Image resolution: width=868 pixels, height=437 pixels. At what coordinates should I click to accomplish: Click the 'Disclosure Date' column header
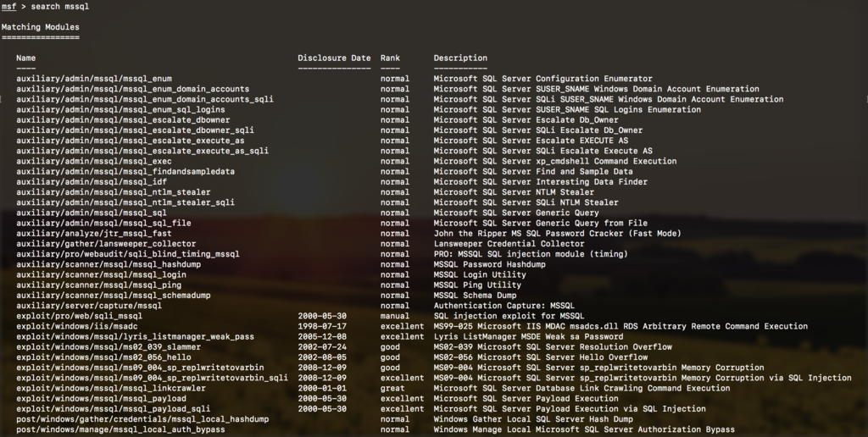[334, 58]
